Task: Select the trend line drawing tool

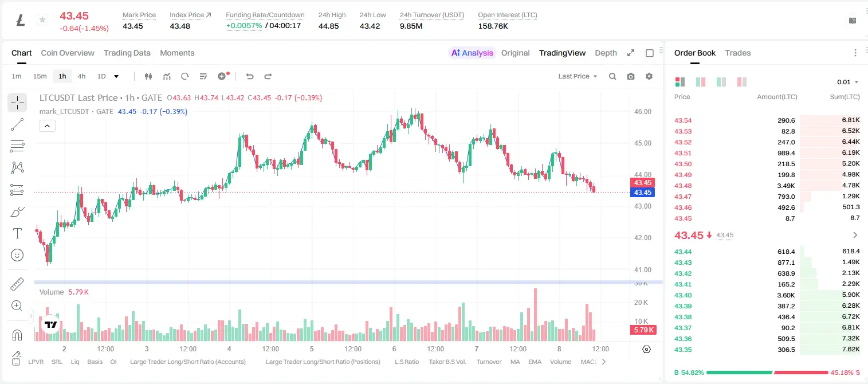Action: coord(17,124)
